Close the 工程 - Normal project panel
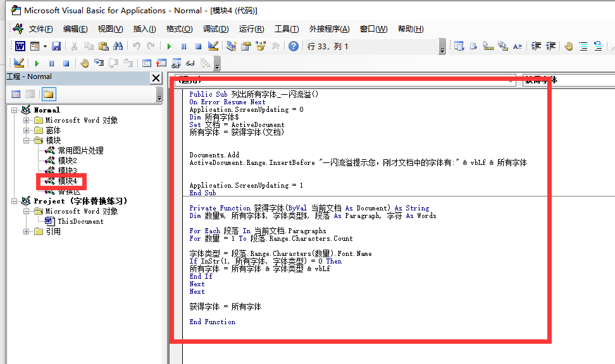Screen dimensions: 615x364 (156, 78)
